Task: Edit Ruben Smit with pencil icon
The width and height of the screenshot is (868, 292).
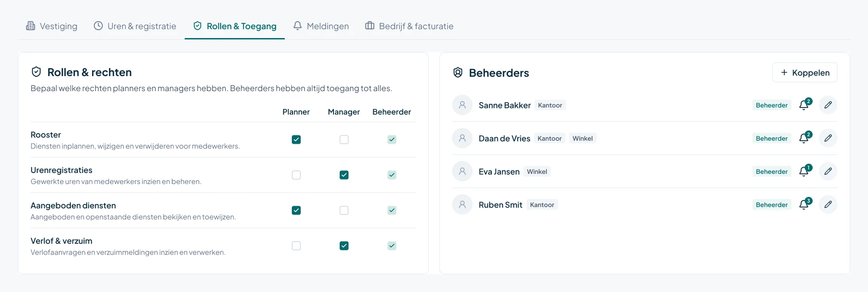Action: coord(828,204)
